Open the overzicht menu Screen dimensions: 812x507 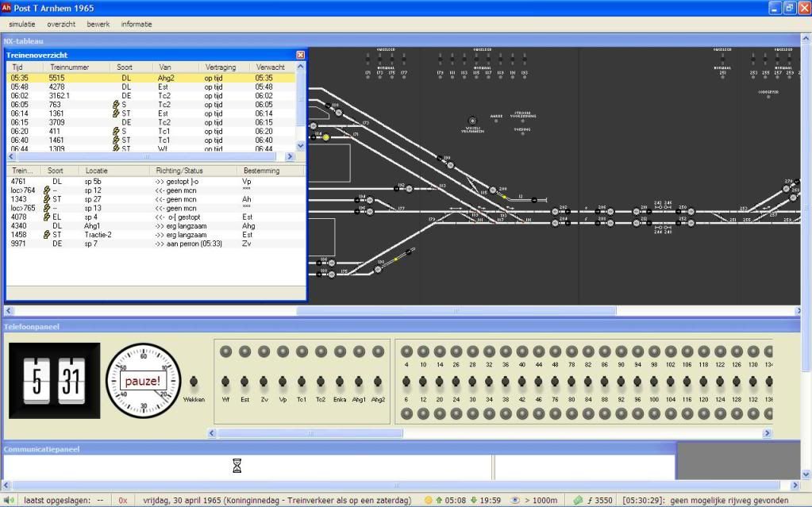[61, 24]
